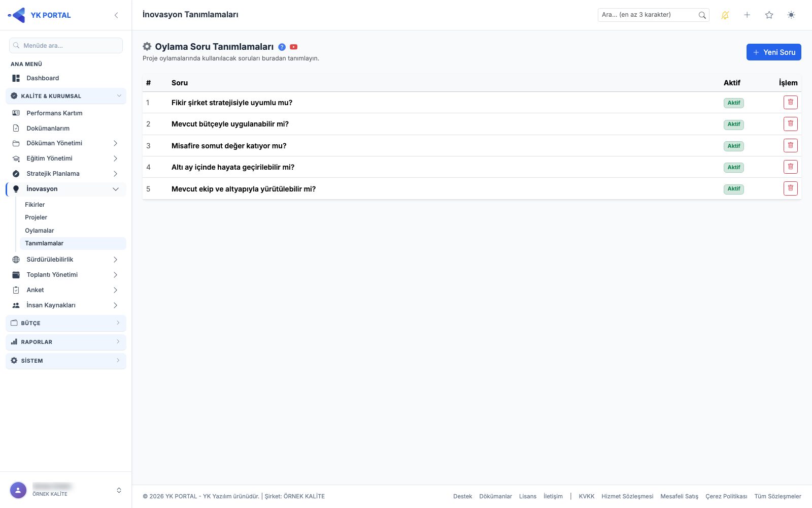Delete the 'Mevcut bütçeyle uygulanabilir mi?' question
Viewport: 812px width, 508px height.
790,124
